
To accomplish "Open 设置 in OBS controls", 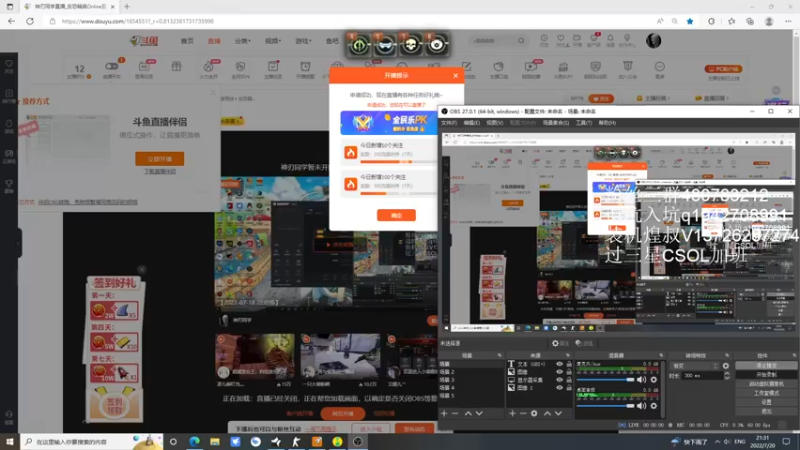I will point(766,402).
